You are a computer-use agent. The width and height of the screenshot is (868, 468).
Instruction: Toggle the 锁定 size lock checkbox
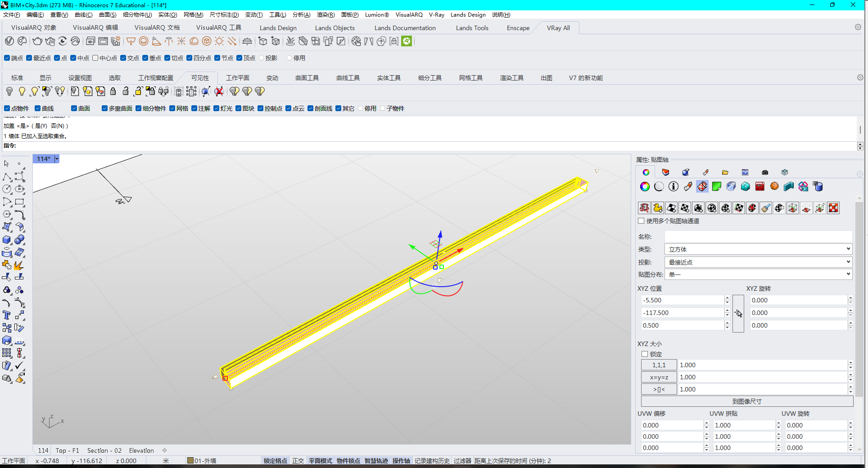tap(645, 354)
